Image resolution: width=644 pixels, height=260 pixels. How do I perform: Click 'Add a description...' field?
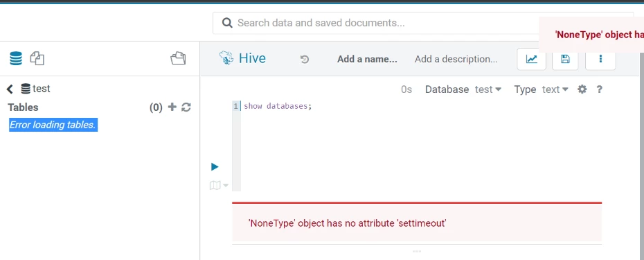pyautogui.click(x=456, y=59)
